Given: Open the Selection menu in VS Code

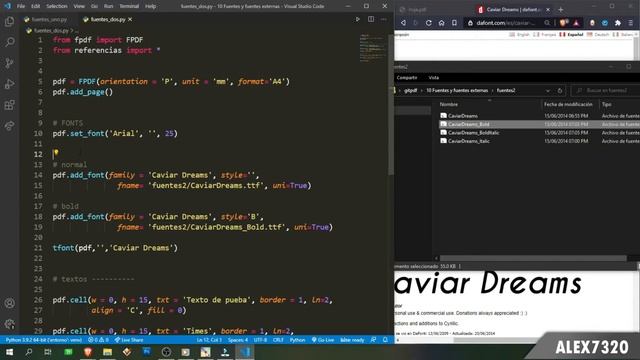Looking at the screenshot, I should (57, 6).
